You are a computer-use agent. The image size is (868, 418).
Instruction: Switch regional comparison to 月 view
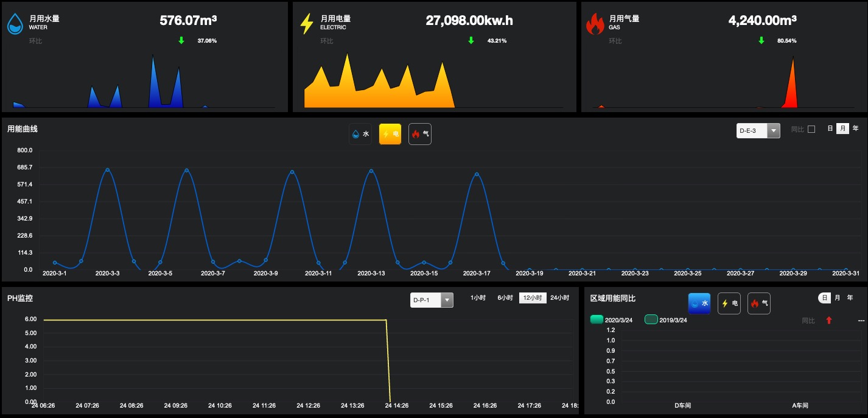[x=838, y=298]
